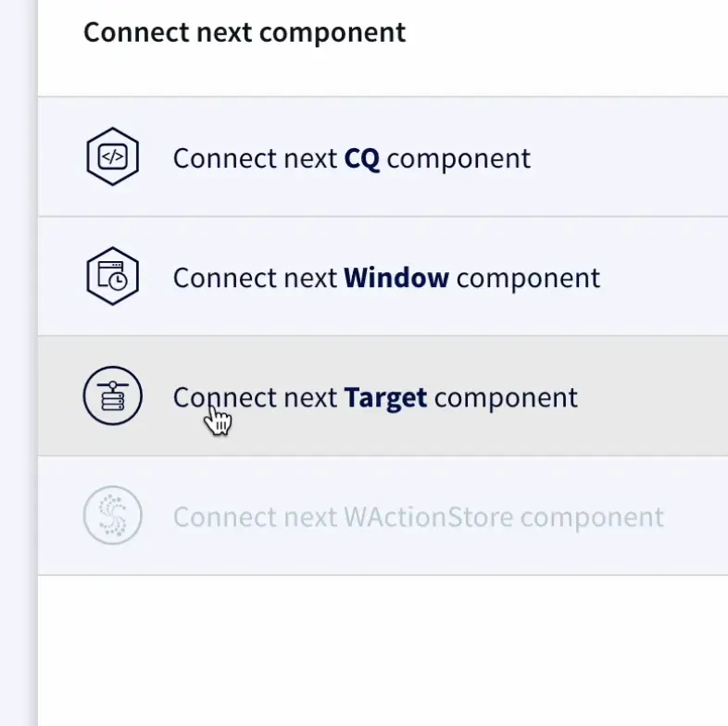
Task: Select "Connect next CQ component" label
Action: click(351, 158)
